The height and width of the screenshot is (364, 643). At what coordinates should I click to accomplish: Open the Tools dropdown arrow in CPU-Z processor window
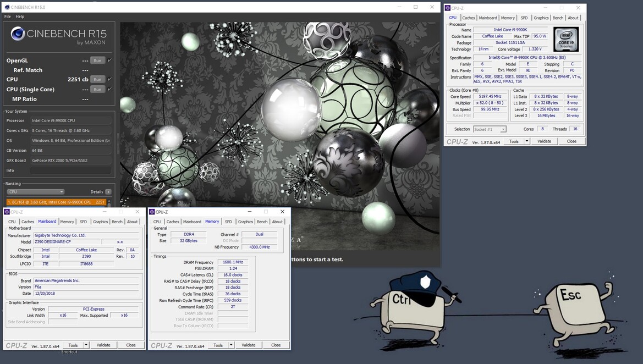coord(527,141)
